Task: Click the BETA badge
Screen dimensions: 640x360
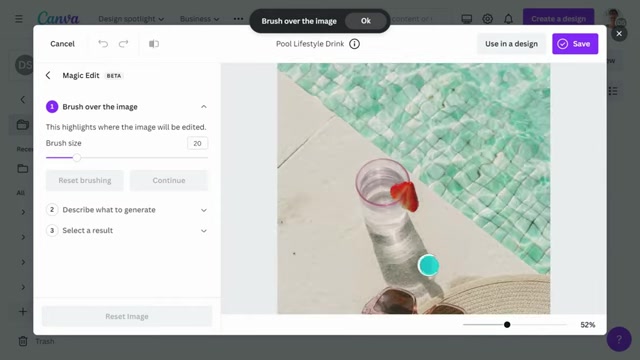Action: tap(114, 76)
